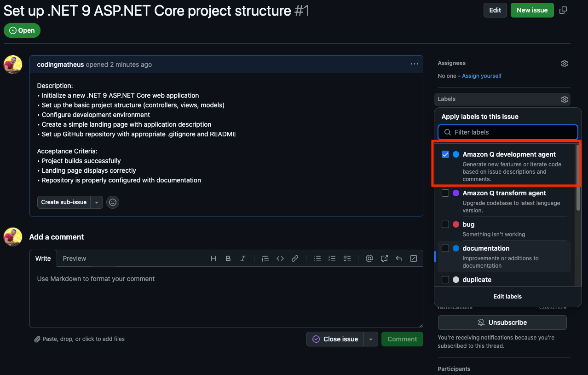Open the Close issue options dropdown arrow
Image resolution: width=588 pixels, height=375 pixels.
(371, 339)
